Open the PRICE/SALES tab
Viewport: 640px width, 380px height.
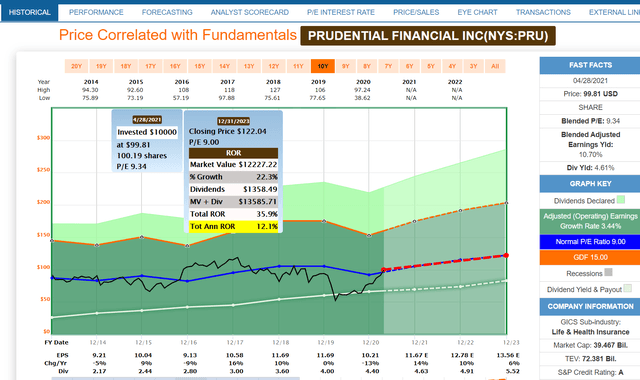(416, 12)
